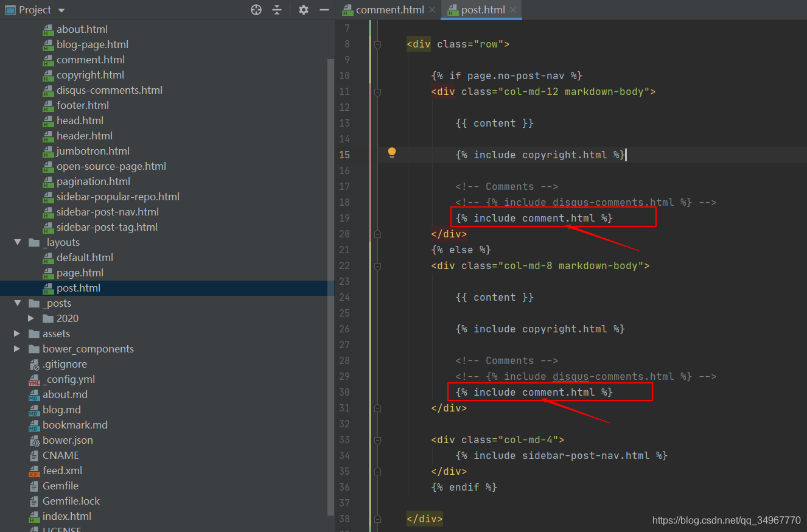Open _config.yml file
This screenshot has height=532, width=807.
click(x=69, y=379)
